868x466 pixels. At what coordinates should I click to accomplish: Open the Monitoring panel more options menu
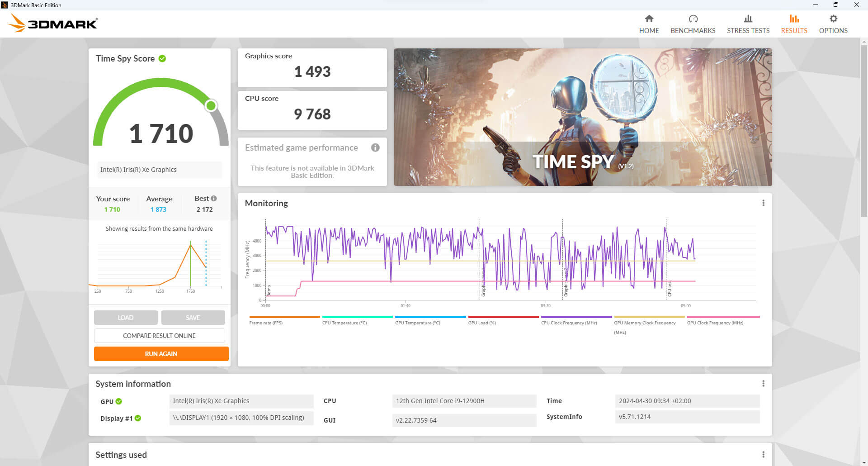click(763, 203)
